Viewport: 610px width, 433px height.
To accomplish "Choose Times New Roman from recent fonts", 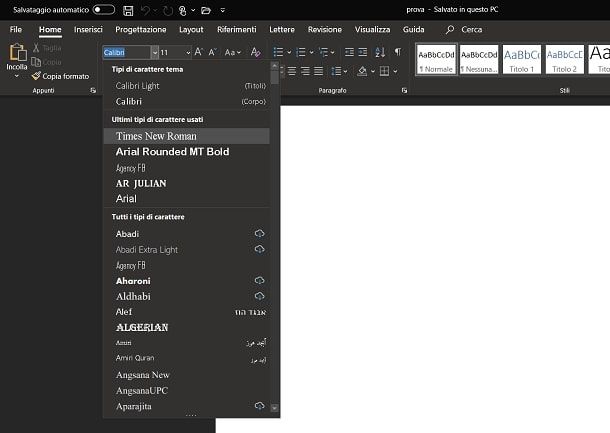I will (x=186, y=136).
